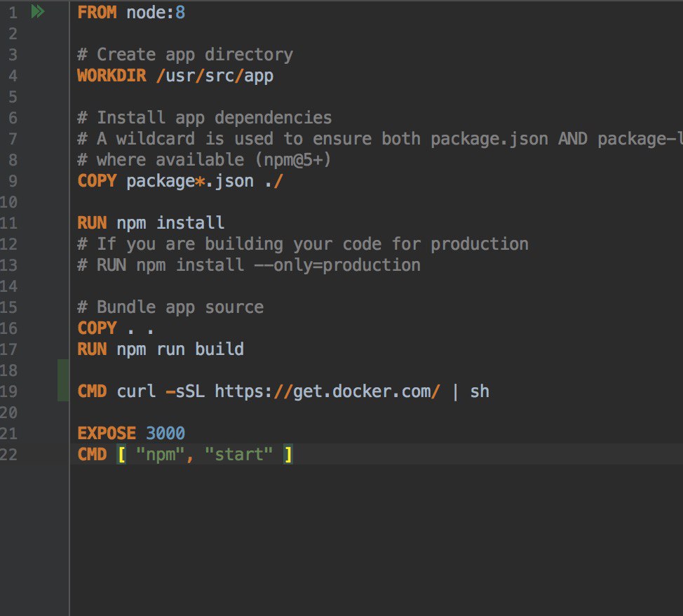Click the green run icon in gutter
Image resolution: width=683 pixels, height=616 pixels.
[x=38, y=12]
